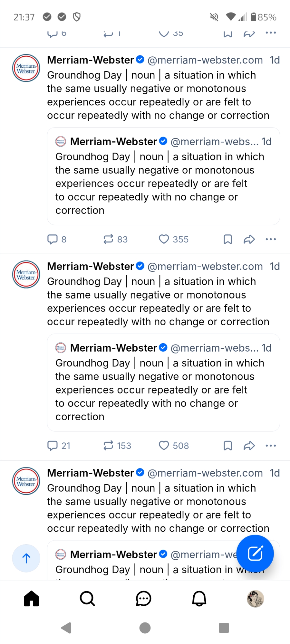Share the post with 355 likes

click(x=249, y=239)
